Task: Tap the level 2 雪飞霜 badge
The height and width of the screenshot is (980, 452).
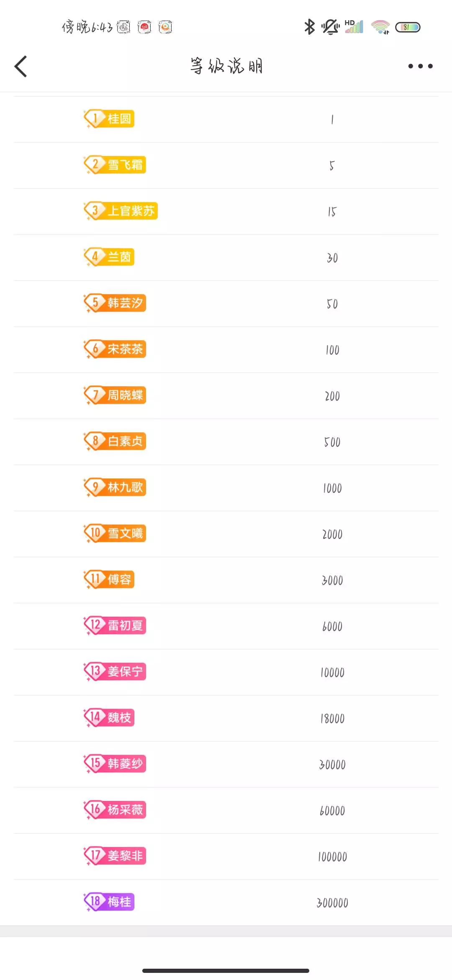Action: click(115, 165)
